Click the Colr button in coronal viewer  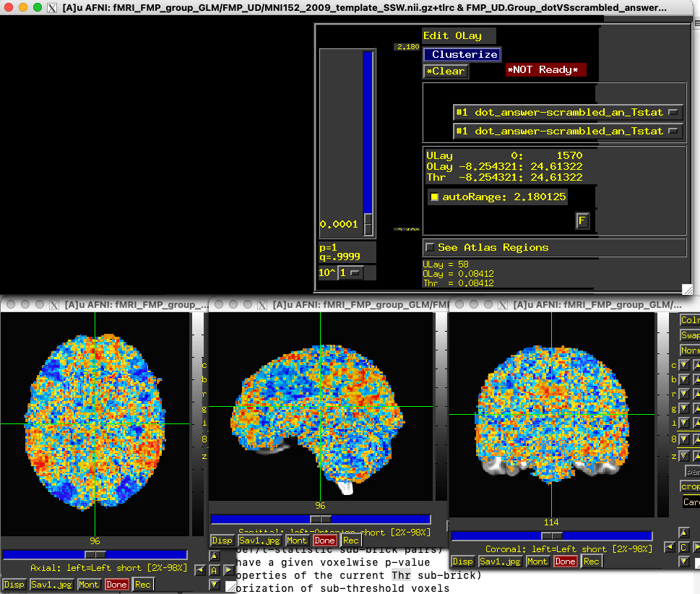[691, 320]
